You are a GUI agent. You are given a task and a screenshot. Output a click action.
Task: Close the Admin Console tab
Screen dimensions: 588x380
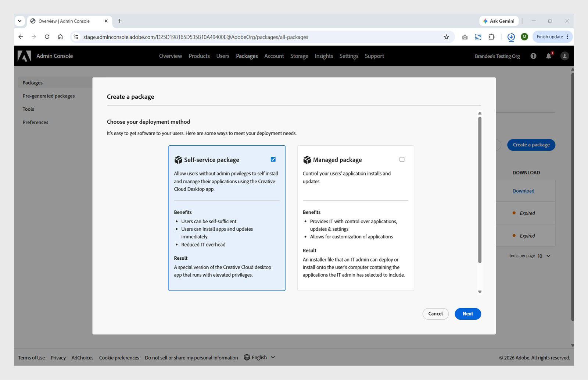pyautogui.click(x=106, y=21)
